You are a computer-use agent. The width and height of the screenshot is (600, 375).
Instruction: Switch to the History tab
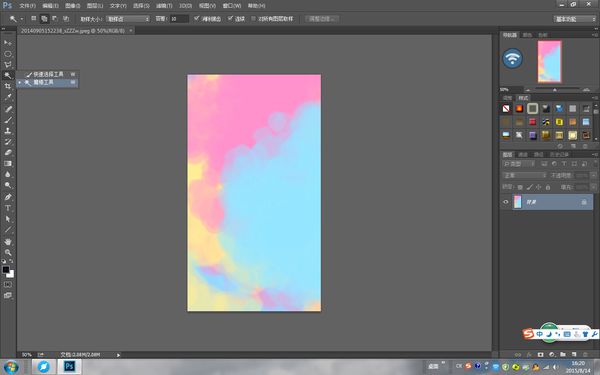(559, 155)
